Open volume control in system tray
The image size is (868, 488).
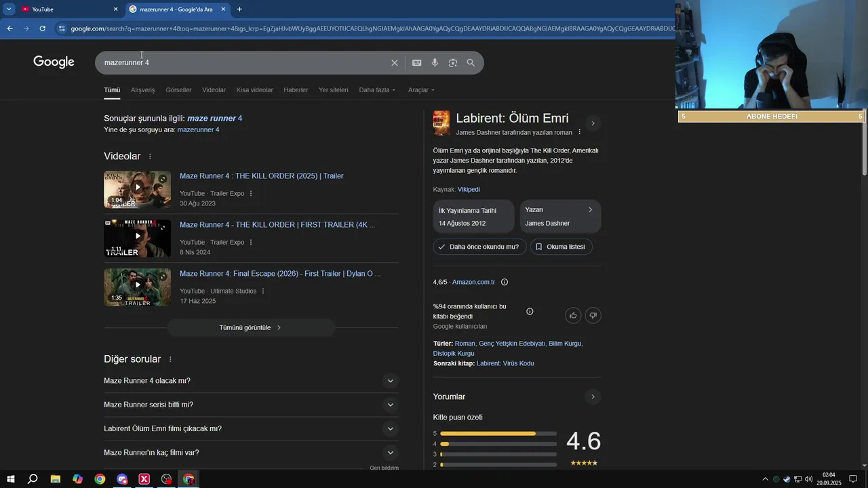point(808,479)
